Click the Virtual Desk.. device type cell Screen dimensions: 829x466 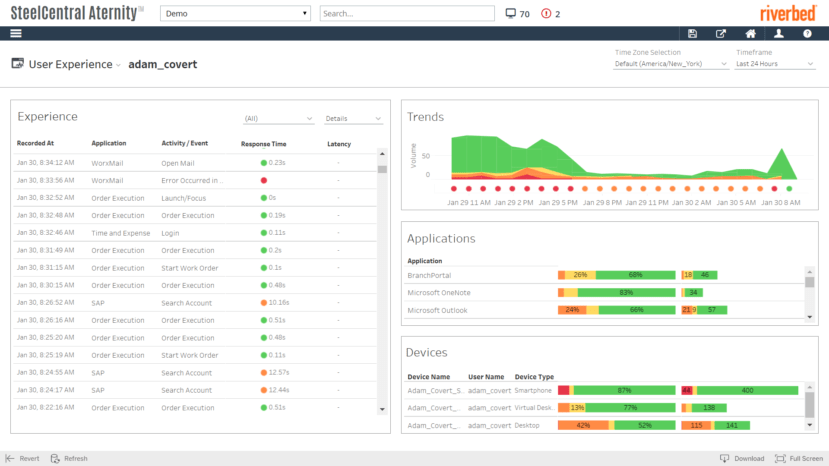coord(534,408)
